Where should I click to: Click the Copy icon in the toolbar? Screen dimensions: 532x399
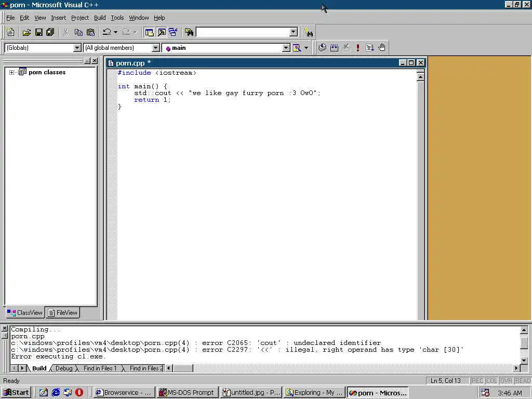(x=78, y=32)
